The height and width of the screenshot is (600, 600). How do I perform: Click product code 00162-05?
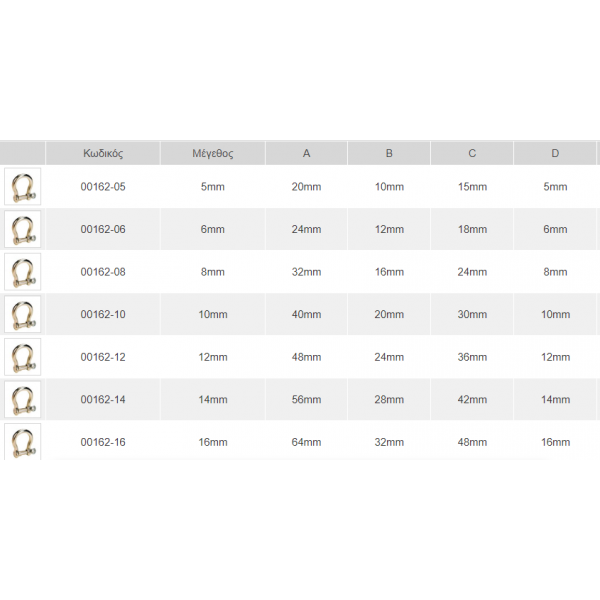pyautogui.click(x=103, y=187)
